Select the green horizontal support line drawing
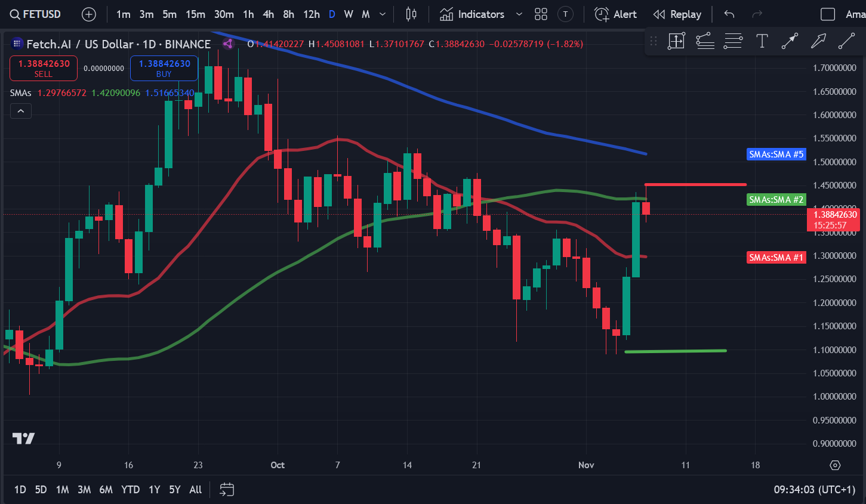The width and height of the screenshot is (866, 504). coord(676,351)
